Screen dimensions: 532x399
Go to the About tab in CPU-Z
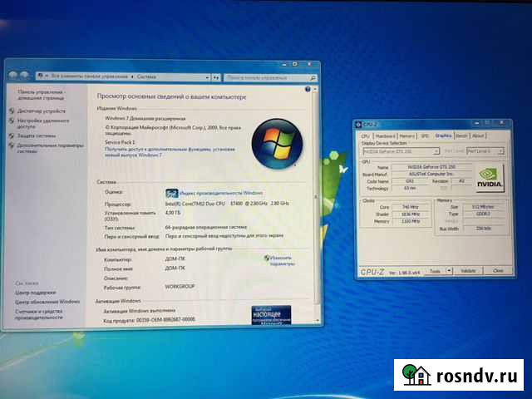478,135
